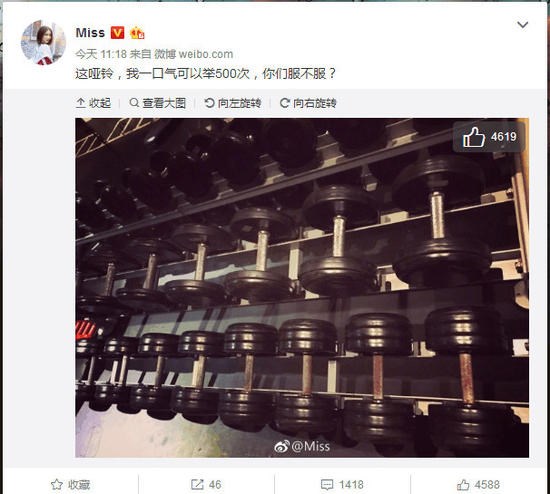Like the photo via thumbs-up overlay 4619

click(x=489, y=137)
